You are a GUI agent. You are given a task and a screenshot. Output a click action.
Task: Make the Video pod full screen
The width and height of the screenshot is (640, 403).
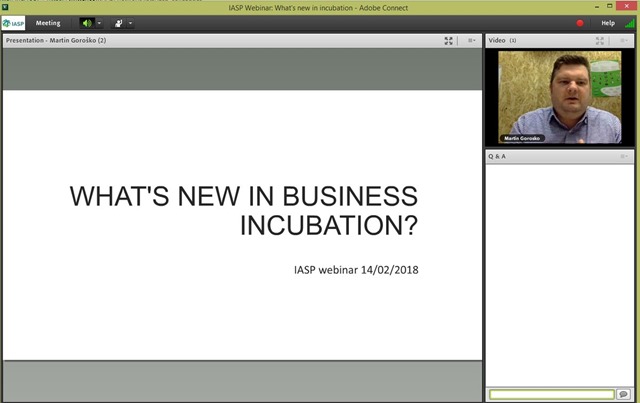coord(600,40)
